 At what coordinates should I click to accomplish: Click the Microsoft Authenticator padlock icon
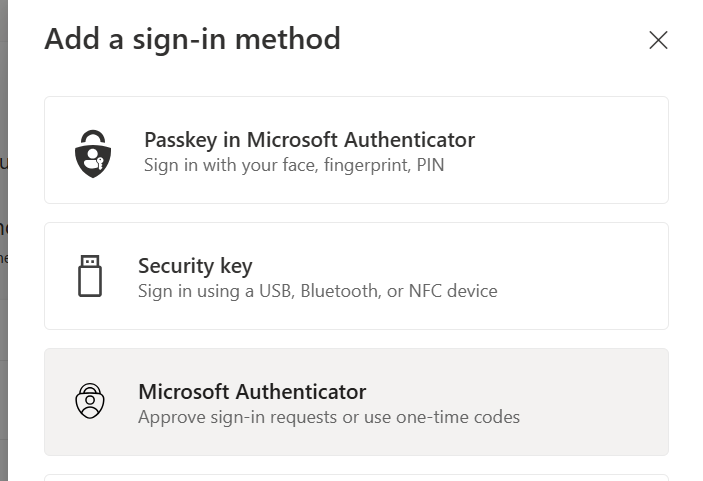(90, 401)
